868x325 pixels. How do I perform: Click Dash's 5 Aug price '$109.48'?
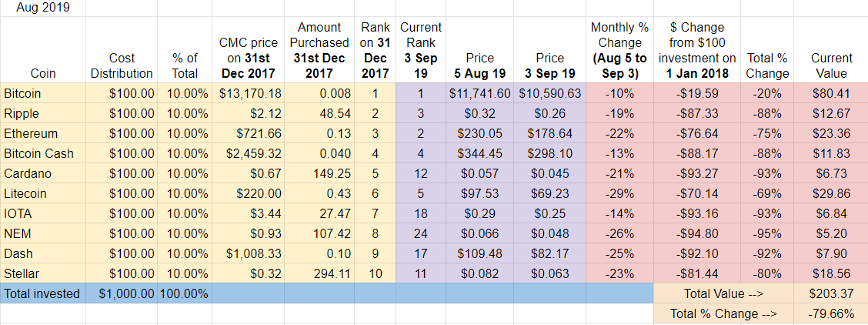pyautogui.click(x=480, y=253)
